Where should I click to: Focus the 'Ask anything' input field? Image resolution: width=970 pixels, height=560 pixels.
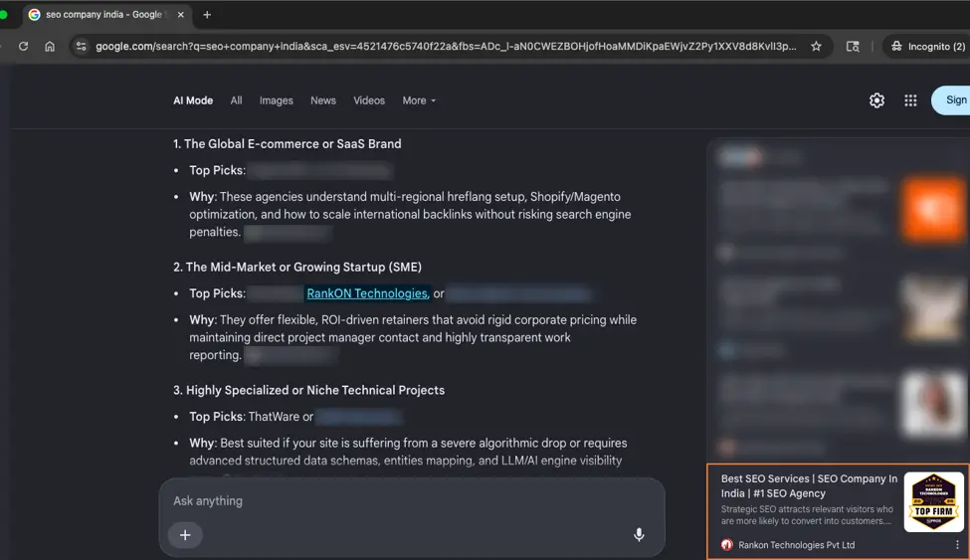click(x=412, y=500)
